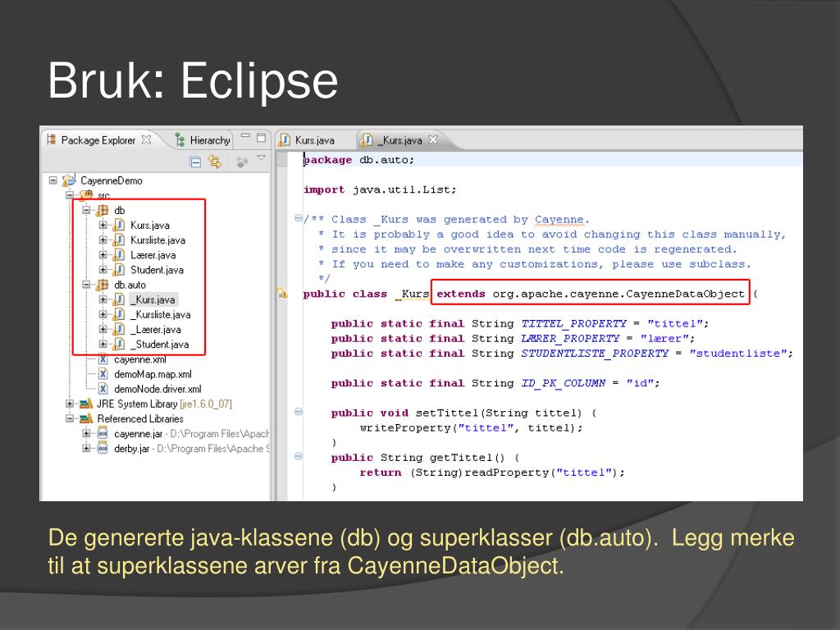This screenshot has height=630, width=840.
Task: Collapse the CayenneDemo project node
Action: [x=53, y=180]
